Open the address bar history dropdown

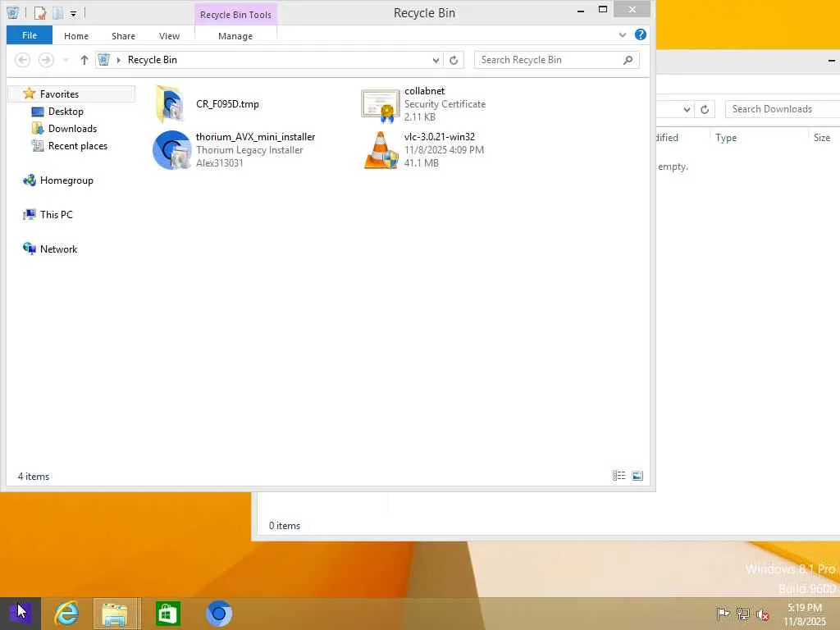point(436,60)
